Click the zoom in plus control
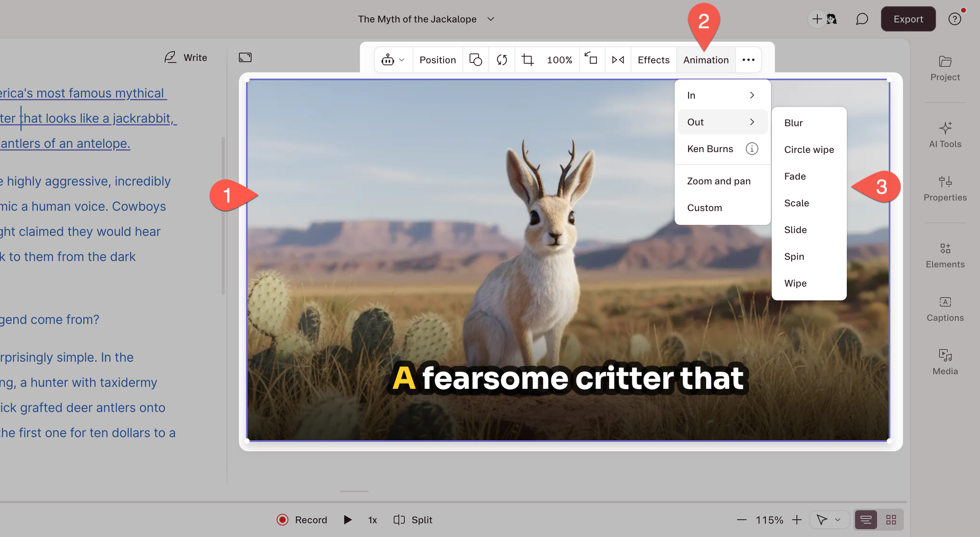This screenshot has width=980, height=537. point(797,520)
